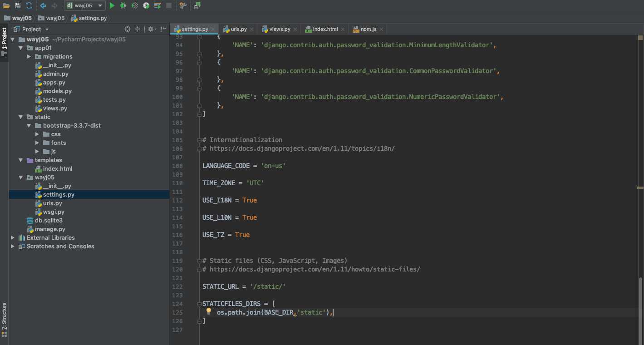Expand External Libraries node
Image resolution: width=644 pixels, height=345 pixels.
pos(13,238)
